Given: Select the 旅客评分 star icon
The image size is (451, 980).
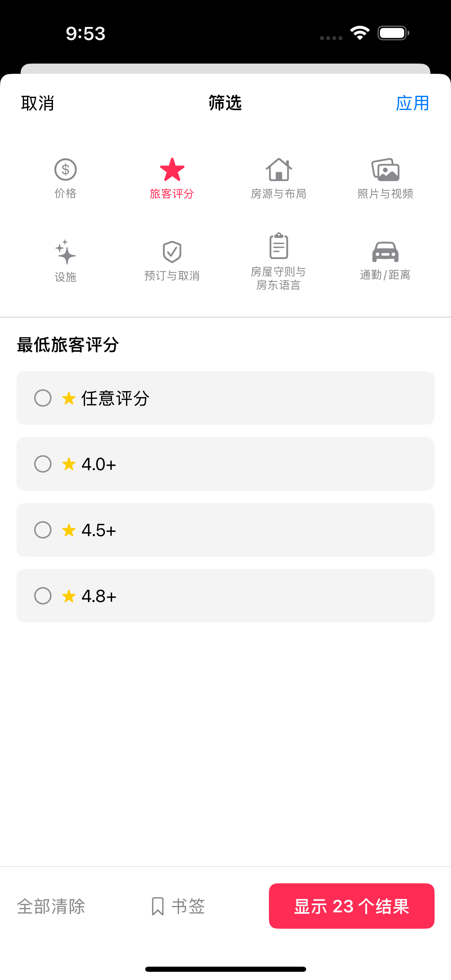Looking at the screenshot, I should click(x=172, y=170).
